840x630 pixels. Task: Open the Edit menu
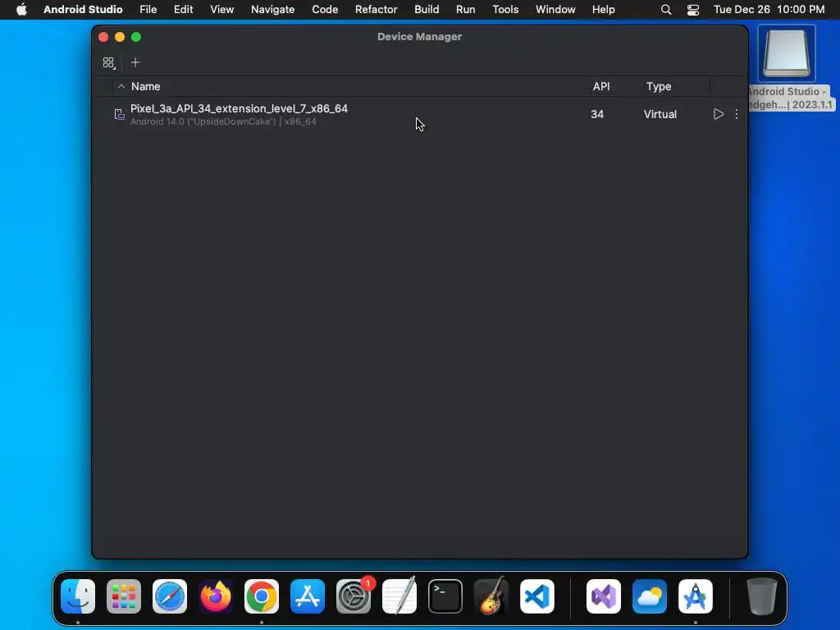[183, 10]
